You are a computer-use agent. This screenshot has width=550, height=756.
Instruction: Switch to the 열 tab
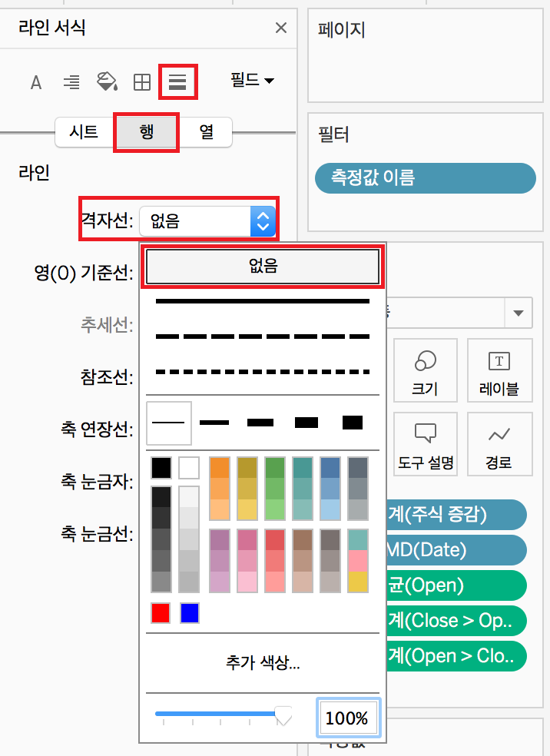207,131
